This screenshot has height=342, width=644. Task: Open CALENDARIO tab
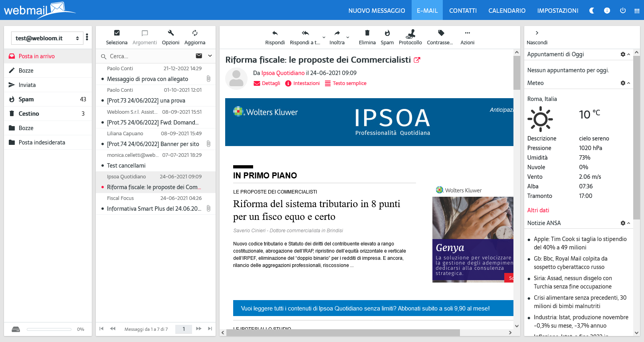[x=507, y=11]
